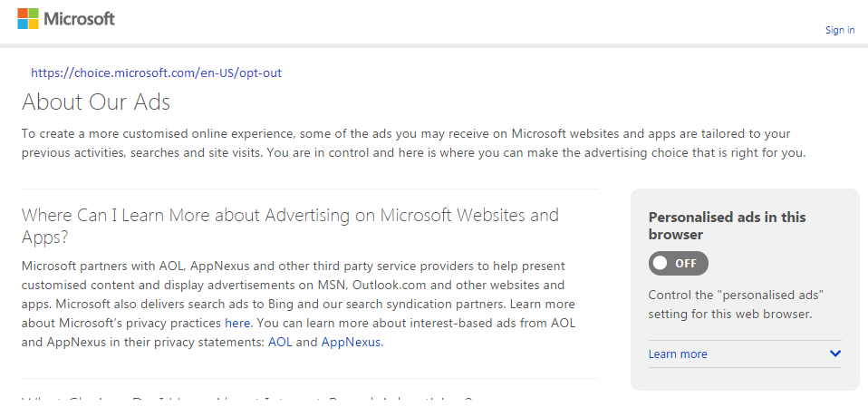Open the AOL privacy statement link
The image size is (868, 407).
pos(280,342)
